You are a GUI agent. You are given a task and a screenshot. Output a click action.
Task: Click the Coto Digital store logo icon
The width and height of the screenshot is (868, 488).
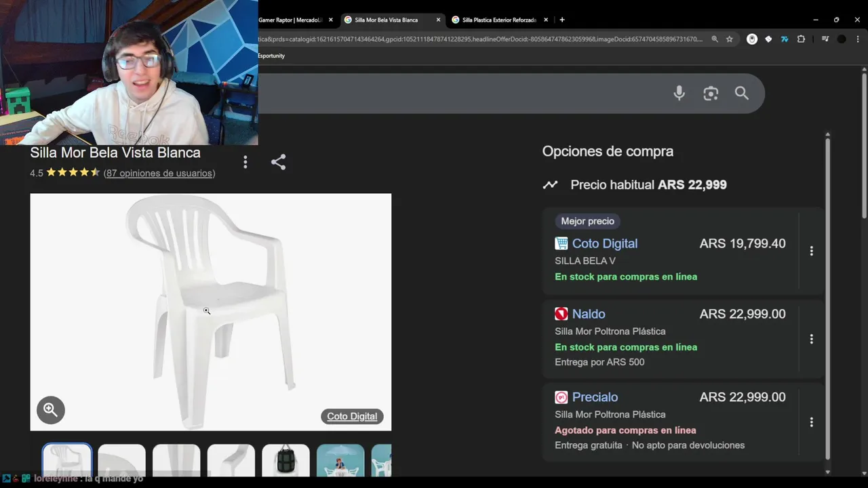point(561,243)
